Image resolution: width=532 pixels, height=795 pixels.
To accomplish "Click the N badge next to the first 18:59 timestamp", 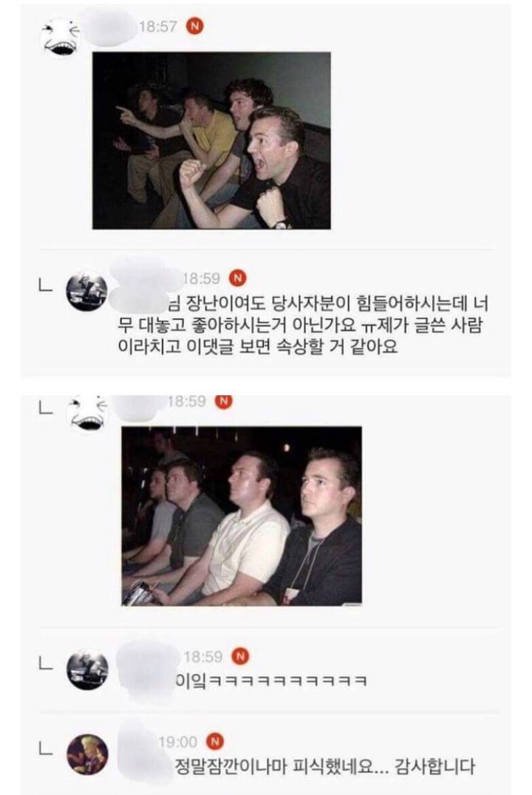I will 238,278.
